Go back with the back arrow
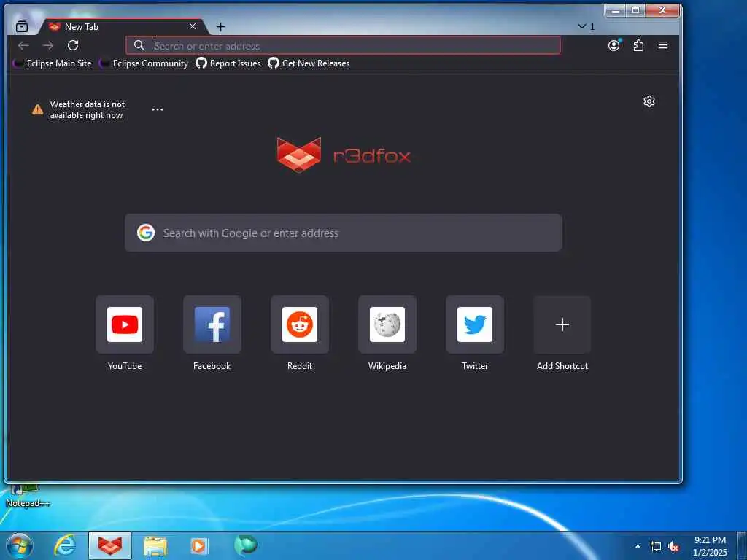Viewport: 747px width, 560px height. tap(23, 45)
